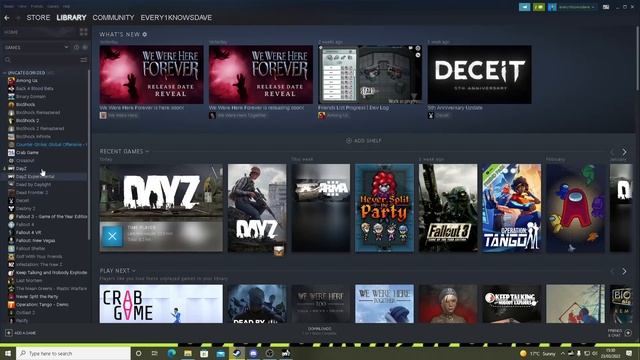The height and width of the screenshot is (360, 640).
Task: Click the Destiny 2 sidebar icon
Action: (x=11, y=209)
